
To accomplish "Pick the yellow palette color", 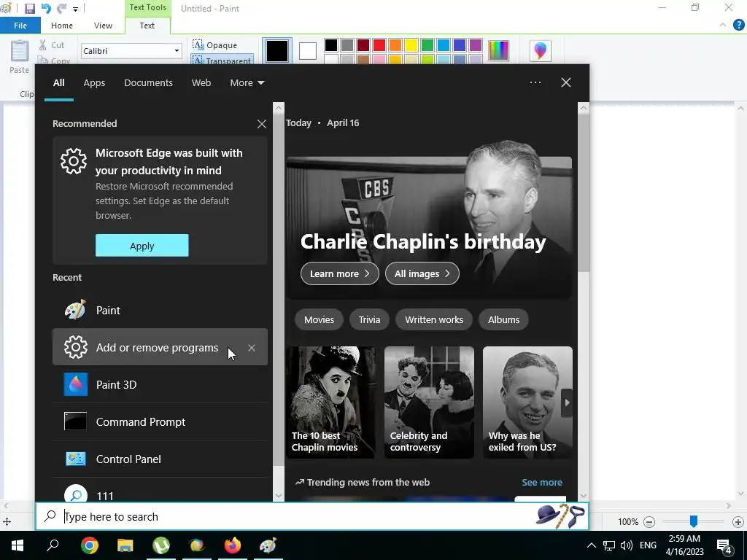I will coord(411,45).
